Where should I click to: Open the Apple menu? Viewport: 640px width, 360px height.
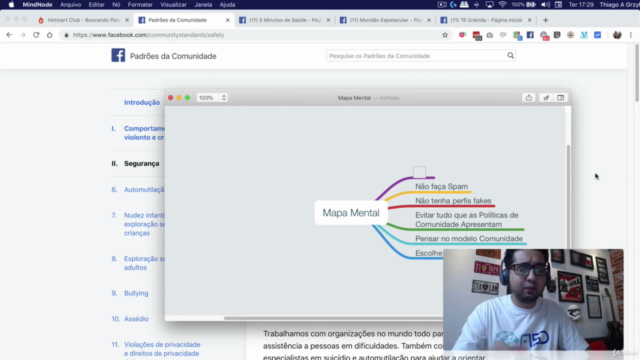(11, 4)
